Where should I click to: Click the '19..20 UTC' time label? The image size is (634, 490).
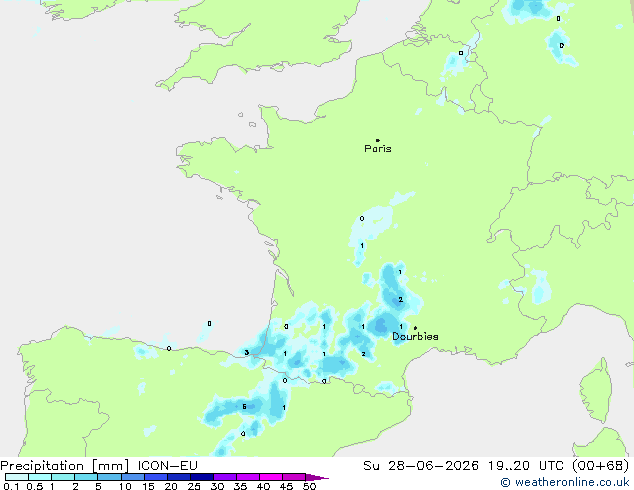(525, 466)
